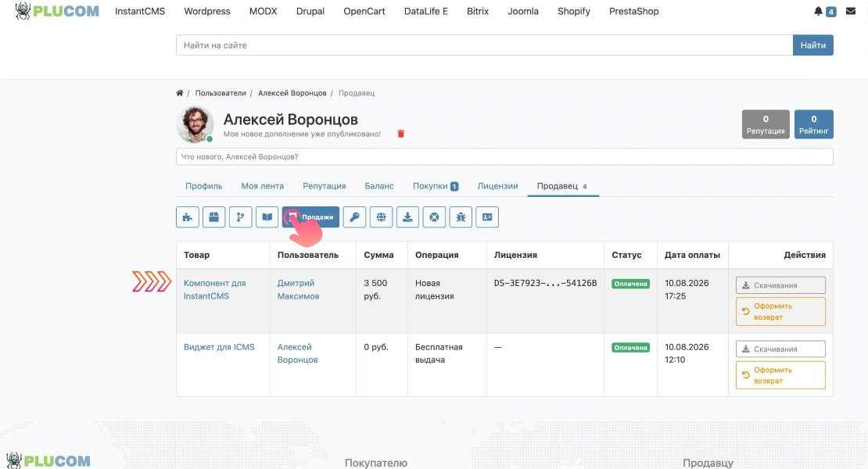Open the blue Рейтинг counter button
Screen dimensions: 868x469
click(814, 124)
